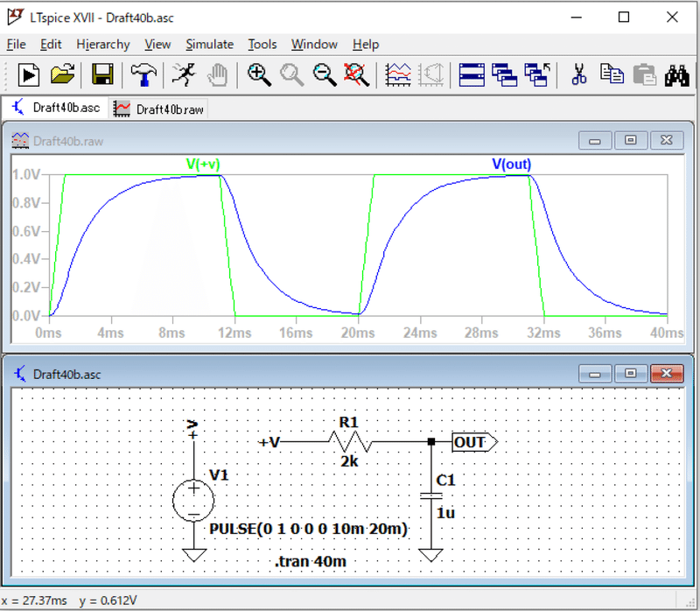Open the Simulate menu
The height and width of the screenshot is (611, 700).
point(210,45)
